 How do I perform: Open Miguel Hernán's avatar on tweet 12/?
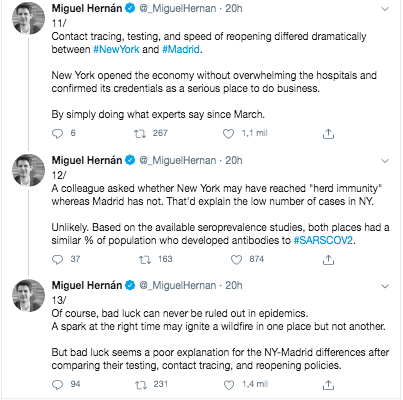pos(28,170)
